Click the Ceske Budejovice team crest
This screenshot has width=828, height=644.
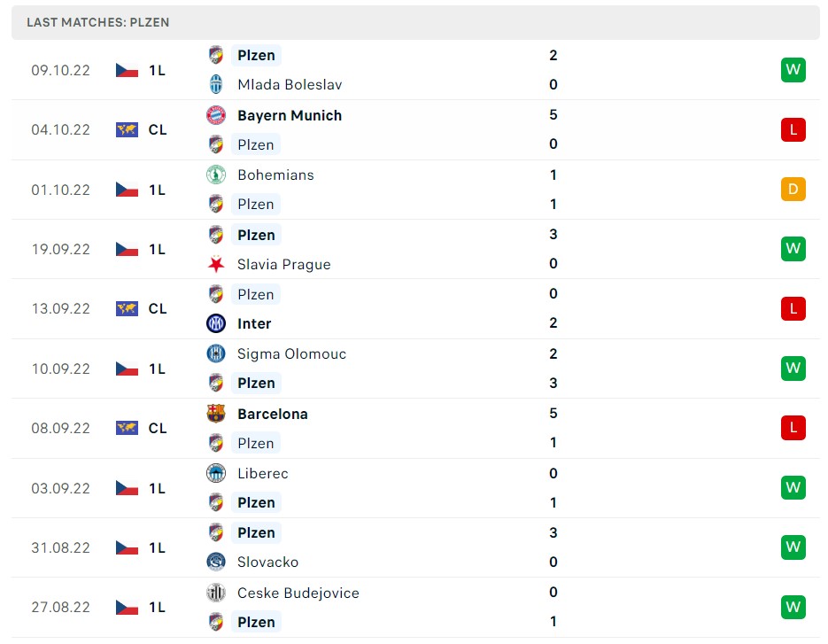(216, 593)
